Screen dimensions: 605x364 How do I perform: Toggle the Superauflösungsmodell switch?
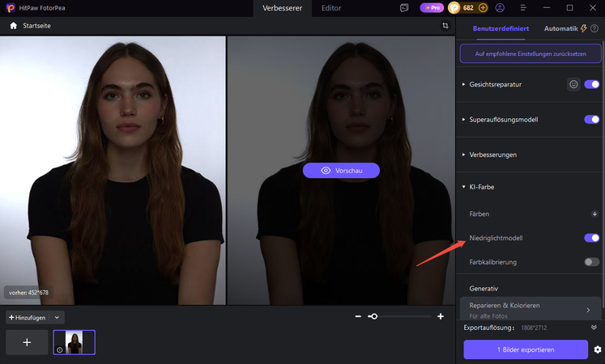591,120
